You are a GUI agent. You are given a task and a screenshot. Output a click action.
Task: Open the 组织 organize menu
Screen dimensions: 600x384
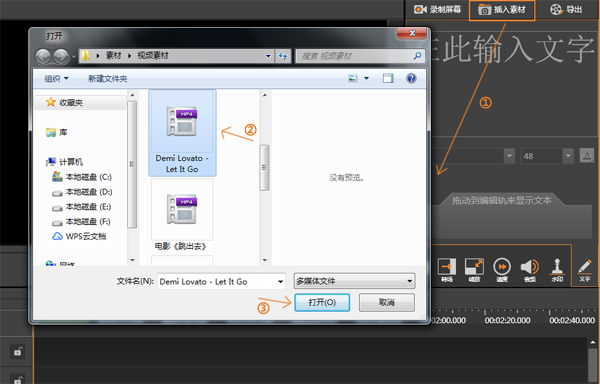[x=56, y=78]
